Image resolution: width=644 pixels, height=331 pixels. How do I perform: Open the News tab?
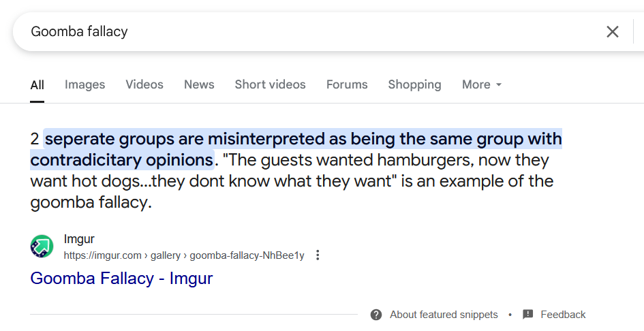pos(199,84)
